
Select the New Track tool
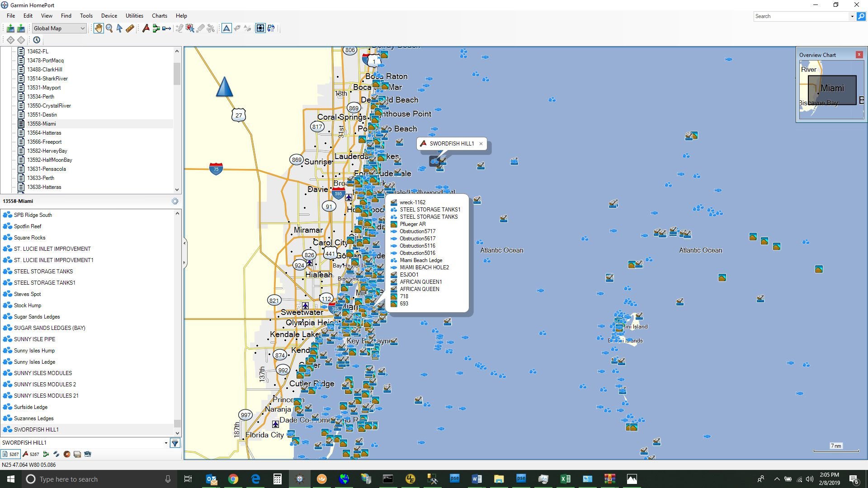coord(166,28)
